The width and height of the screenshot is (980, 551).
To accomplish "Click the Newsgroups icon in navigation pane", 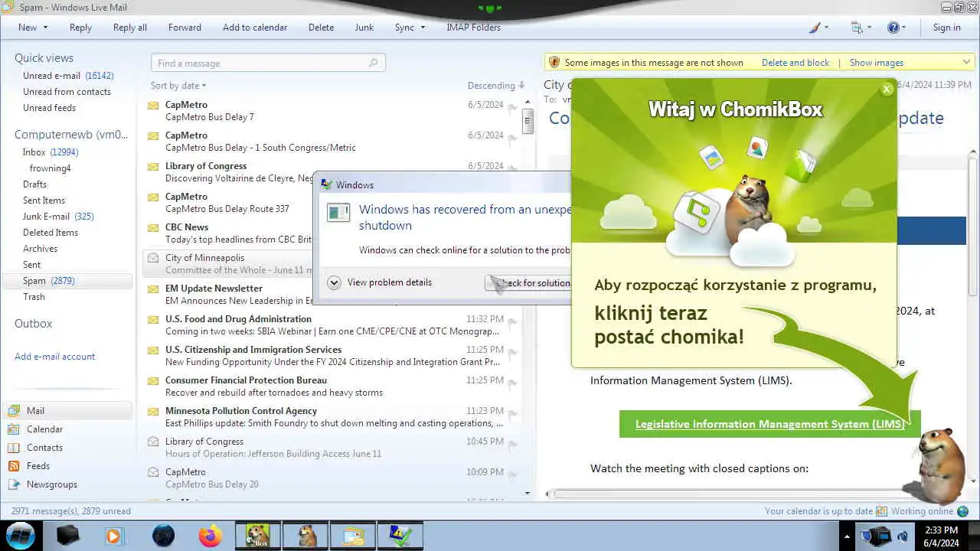I will (14, 484).
